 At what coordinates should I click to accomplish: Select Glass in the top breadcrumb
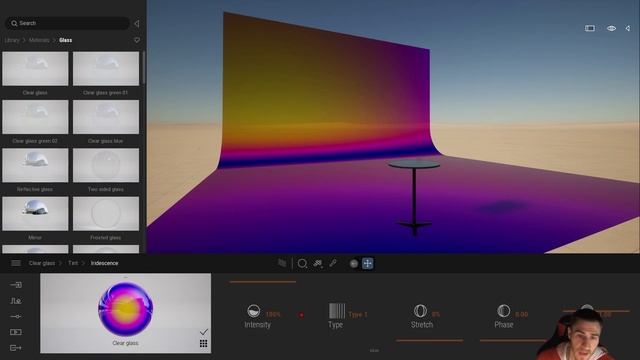65,40
